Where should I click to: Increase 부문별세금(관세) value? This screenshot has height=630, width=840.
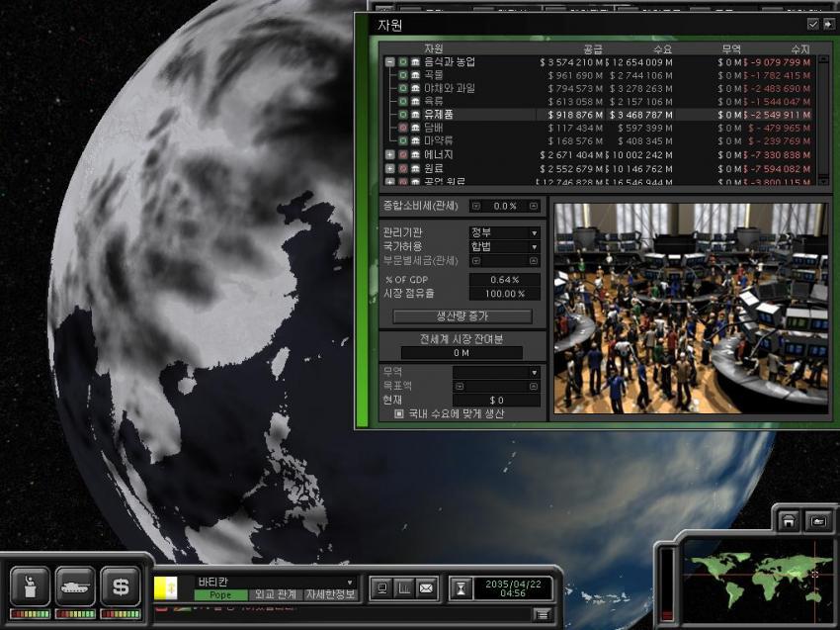[x=534, y=261]
